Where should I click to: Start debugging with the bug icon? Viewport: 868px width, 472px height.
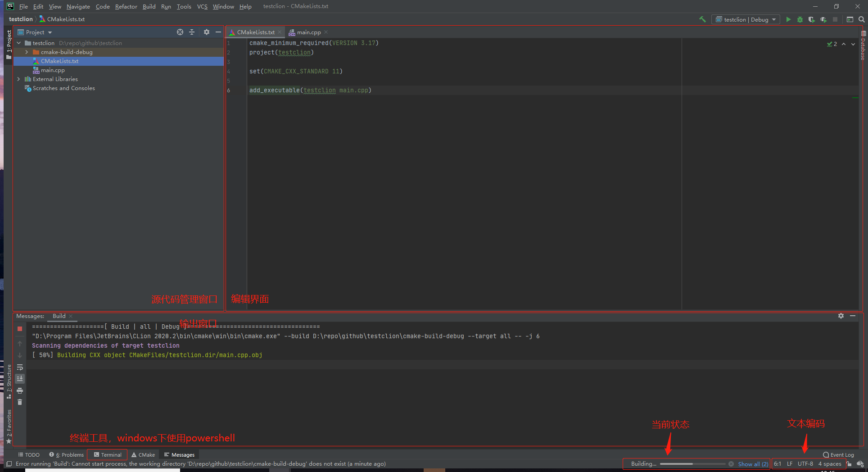pos(800,19)
